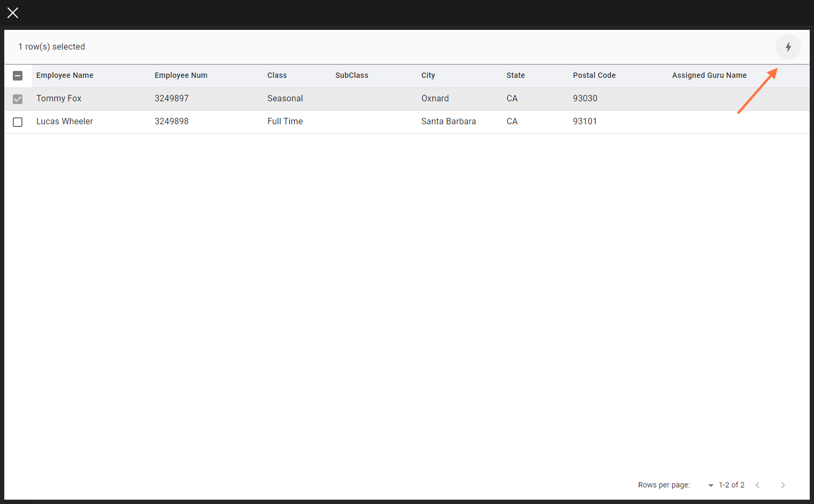Viewport: 814px width, 504px height.
Task: Click the Oxnard city cell
Action: tap(435, 98)
